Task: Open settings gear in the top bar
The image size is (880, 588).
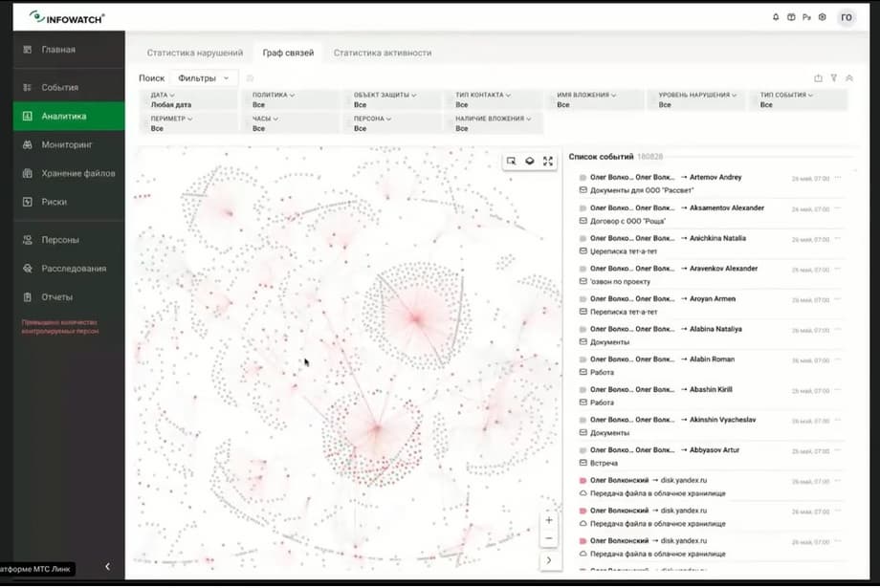Action: [x=823, y=17]
